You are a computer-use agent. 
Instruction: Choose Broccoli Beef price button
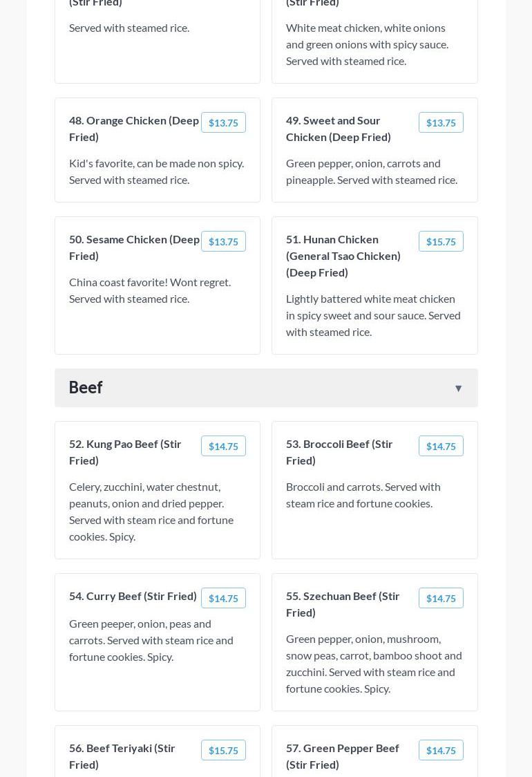(x=441, y=447)
